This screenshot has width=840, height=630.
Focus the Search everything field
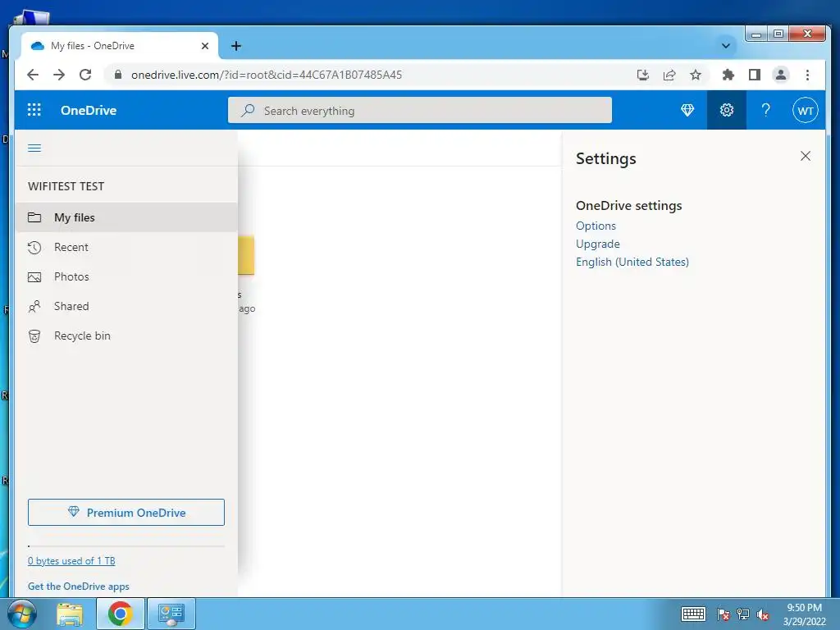click(x=419, y=111)
